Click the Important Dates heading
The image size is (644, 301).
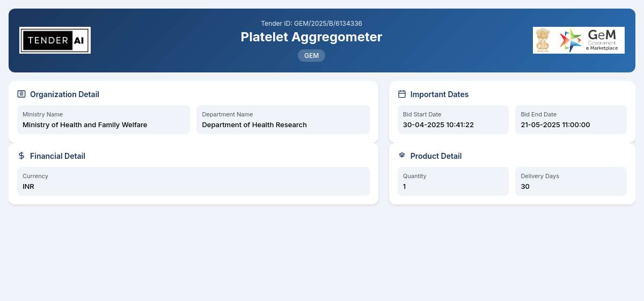click(440, 94)
